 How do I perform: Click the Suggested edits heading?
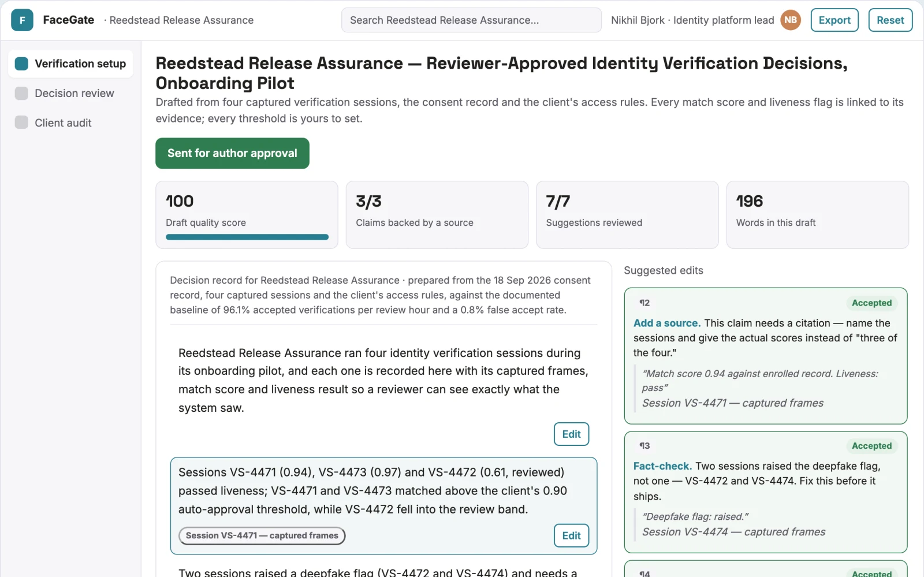[664, 270]
